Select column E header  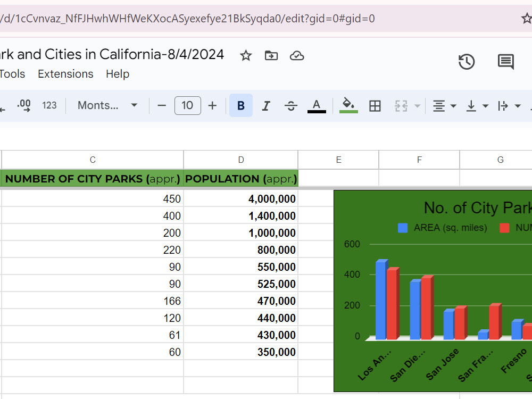[338, 160]
